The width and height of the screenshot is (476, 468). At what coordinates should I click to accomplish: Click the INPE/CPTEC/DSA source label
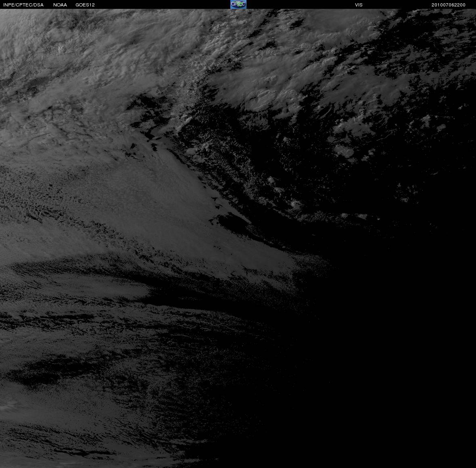pos(23,5)
